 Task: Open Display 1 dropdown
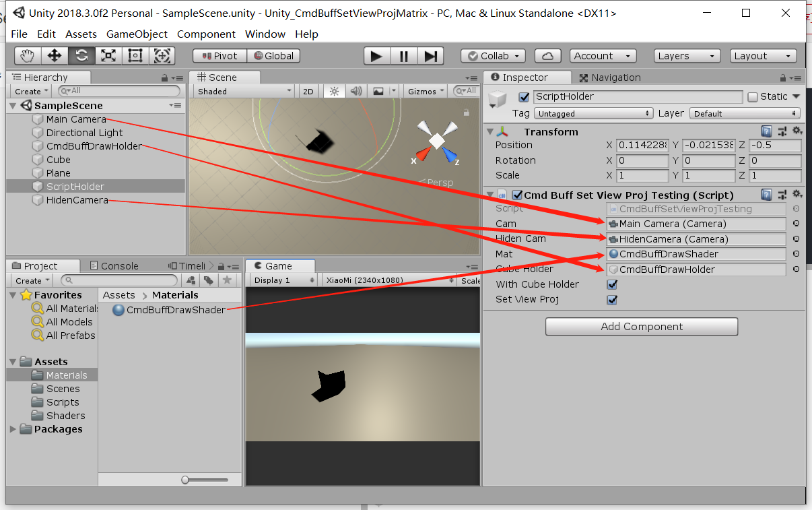pyautogui.click(x=284, y=280)
